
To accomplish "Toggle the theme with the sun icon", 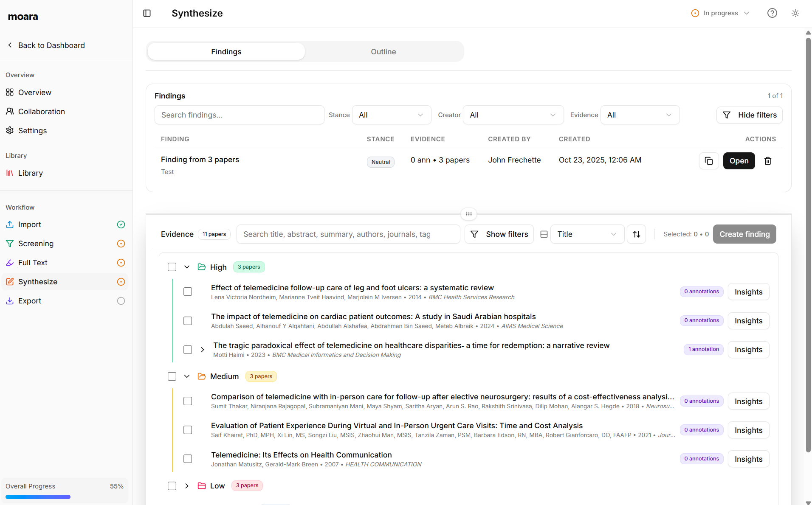I will 795,13.
